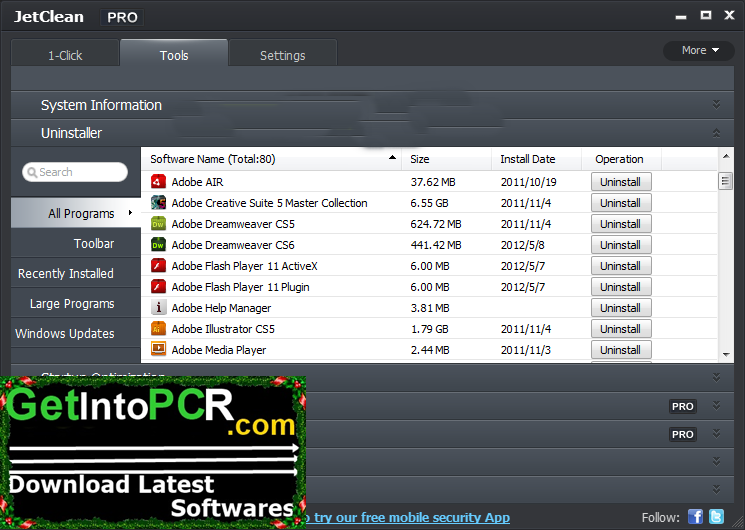Click the 6.55 GB size value
Viewport: 745px width, 530px height.
[x=430, y=203]
